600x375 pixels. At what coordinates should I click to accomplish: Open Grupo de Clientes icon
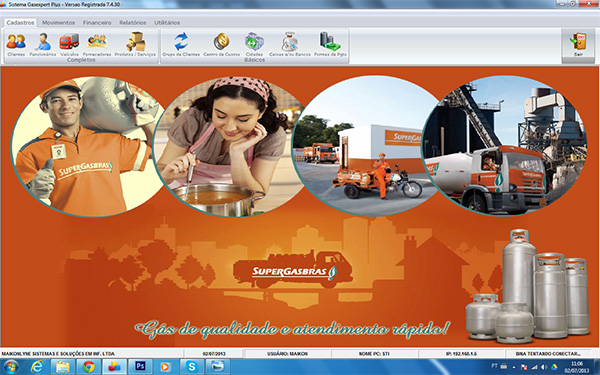181,44
